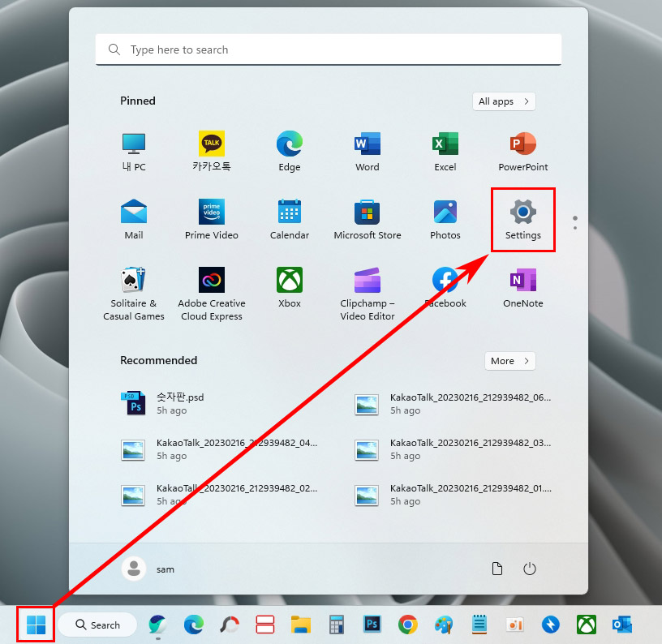Open KakaoTalk_20230216_212939482_02 recommended file
662x644 pixels.
point(218,495)
